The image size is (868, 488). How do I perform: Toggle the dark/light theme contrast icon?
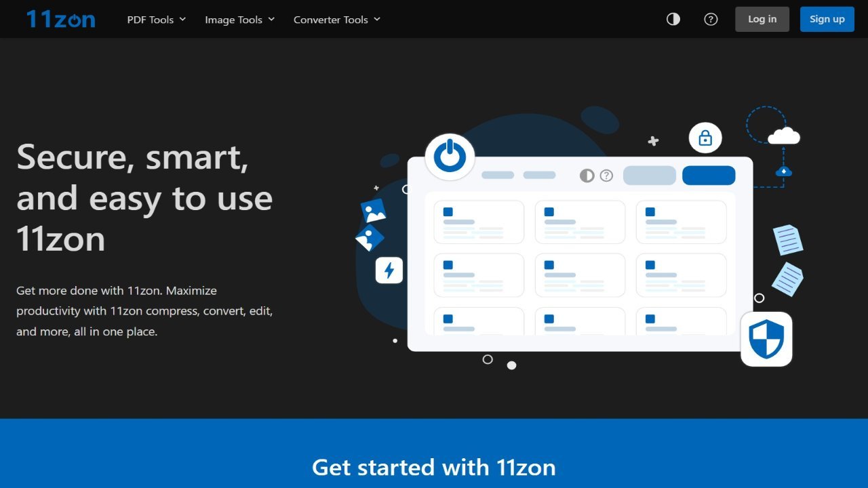[673, 19]
